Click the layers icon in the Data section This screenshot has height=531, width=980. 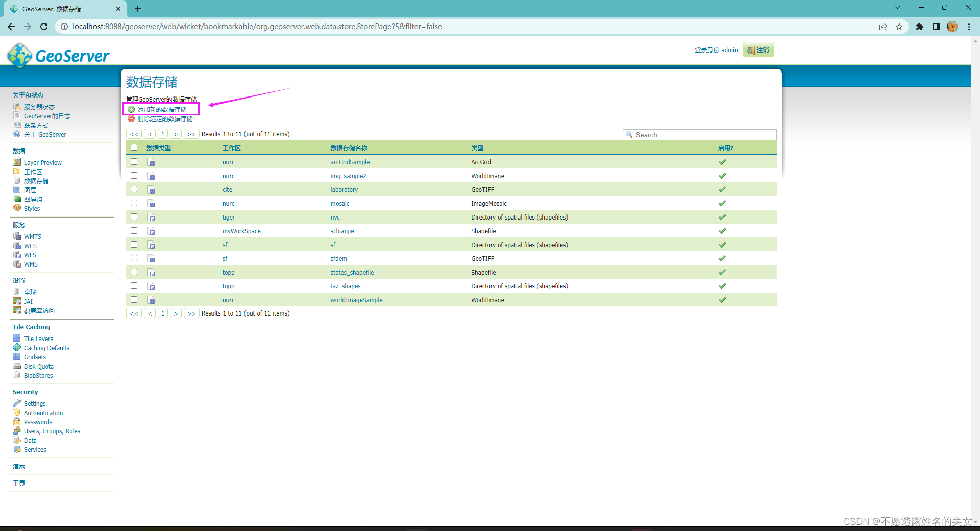[x=17, y=190]
